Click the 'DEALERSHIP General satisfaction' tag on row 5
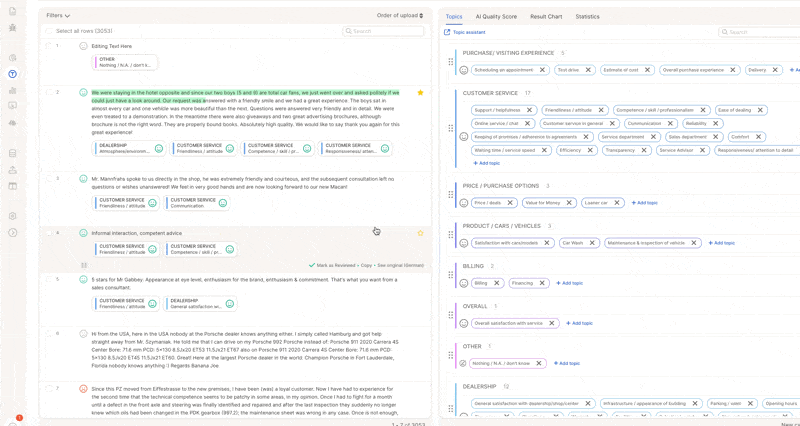This screenshot has height=426, width=800. (x=201, y=304)
